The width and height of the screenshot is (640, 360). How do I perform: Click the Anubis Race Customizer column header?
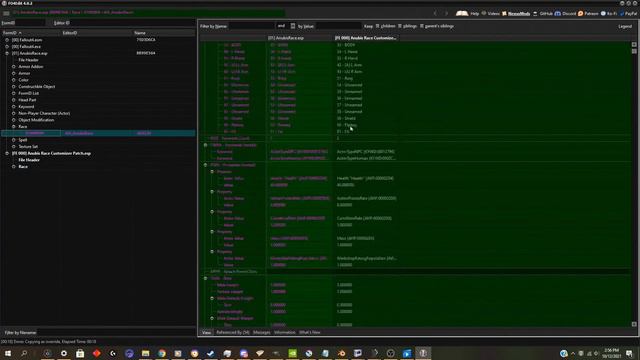click(366, 38)
